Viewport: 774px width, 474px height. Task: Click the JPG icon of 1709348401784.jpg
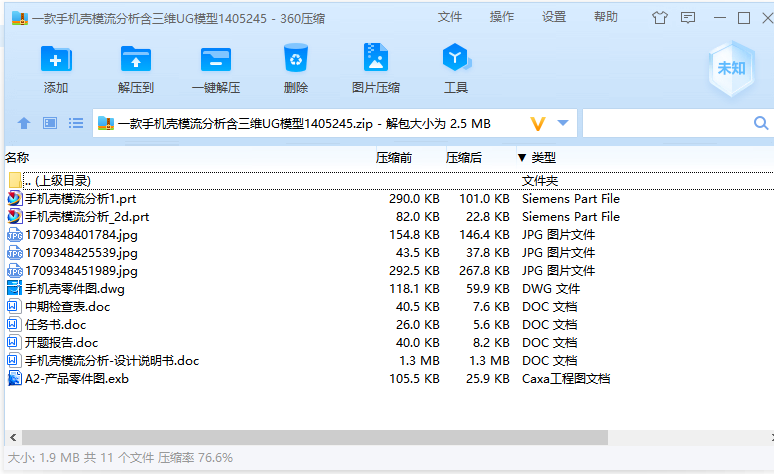[14, 235]
